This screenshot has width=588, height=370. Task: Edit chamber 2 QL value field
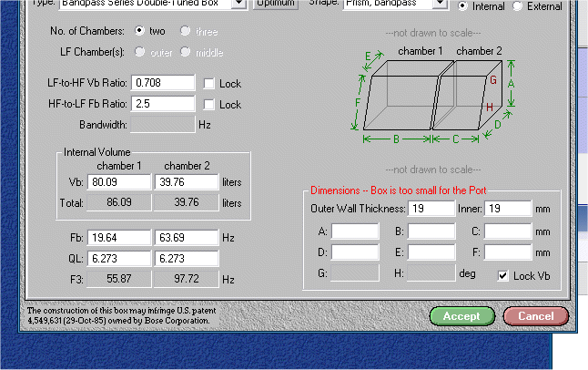pos(187,259)
